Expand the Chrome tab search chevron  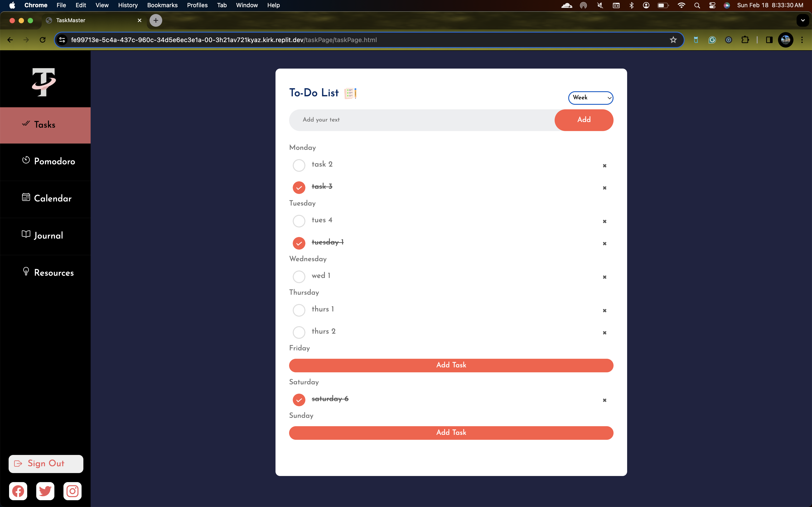coord(803,20)
